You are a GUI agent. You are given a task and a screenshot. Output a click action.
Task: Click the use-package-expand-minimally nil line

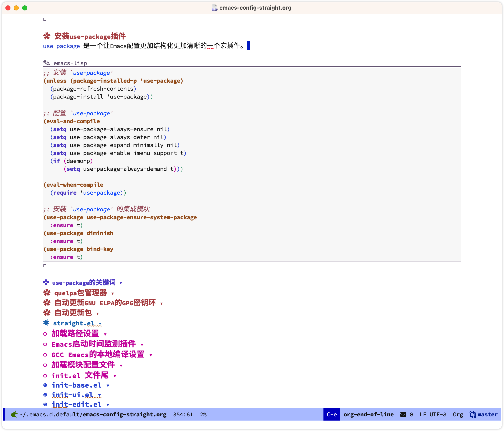[x=115, y=145]
